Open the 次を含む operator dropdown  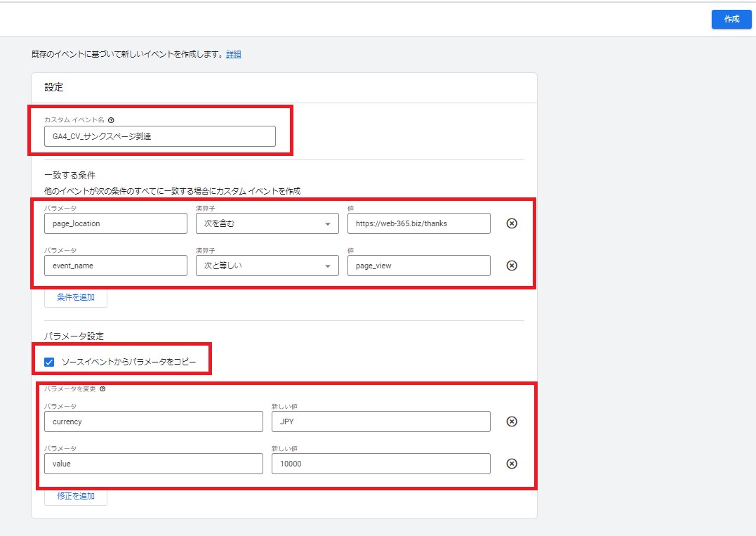pos(267,223)
